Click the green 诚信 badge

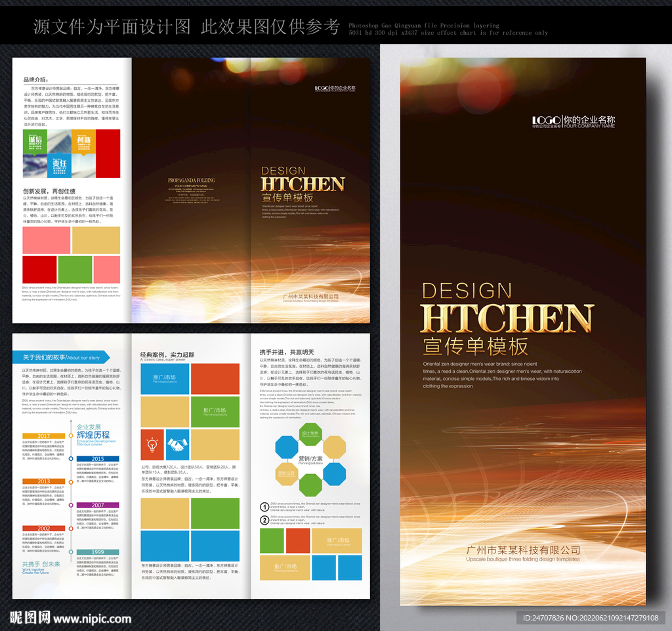(x=35, y=141)
